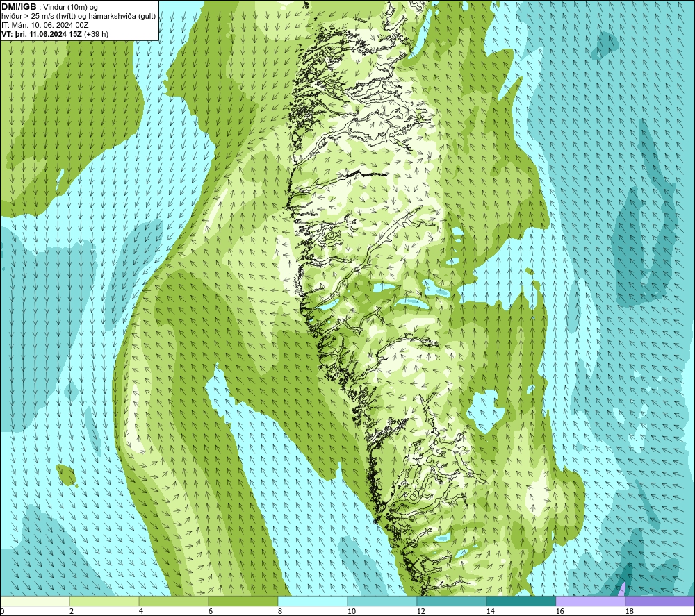Click the 10-12 m/s turquoise legend swatch

coord(382,601)
